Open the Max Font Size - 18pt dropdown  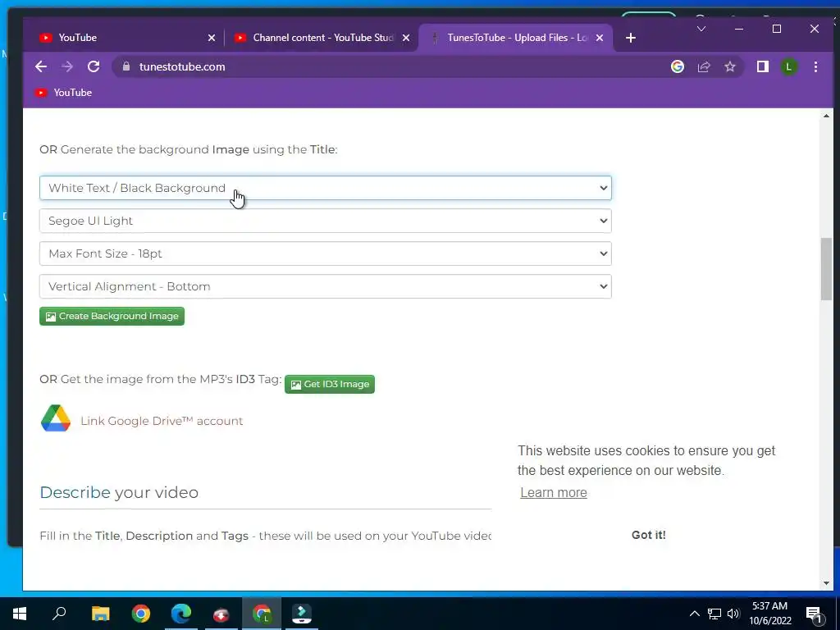tap(325, 253)
